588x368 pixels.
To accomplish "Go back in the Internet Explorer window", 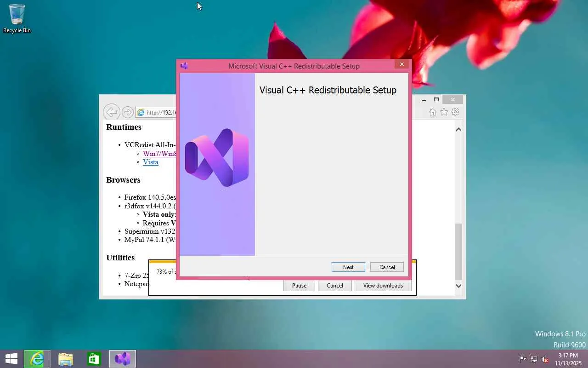I will click(111, 112).
